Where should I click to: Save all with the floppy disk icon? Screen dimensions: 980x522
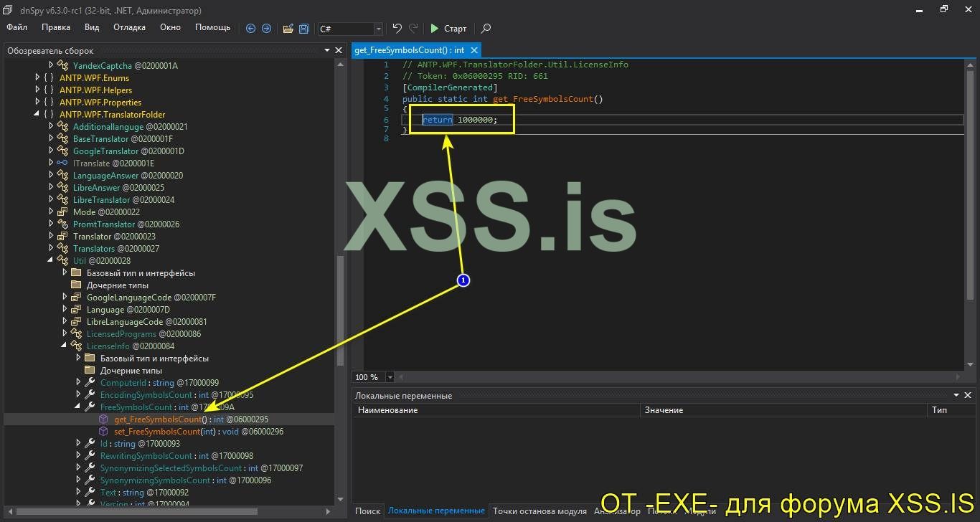pos(304,29)
